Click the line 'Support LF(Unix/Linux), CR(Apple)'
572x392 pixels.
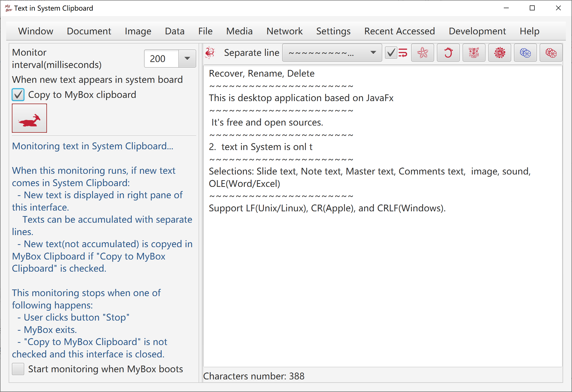(x=327, y=208)
